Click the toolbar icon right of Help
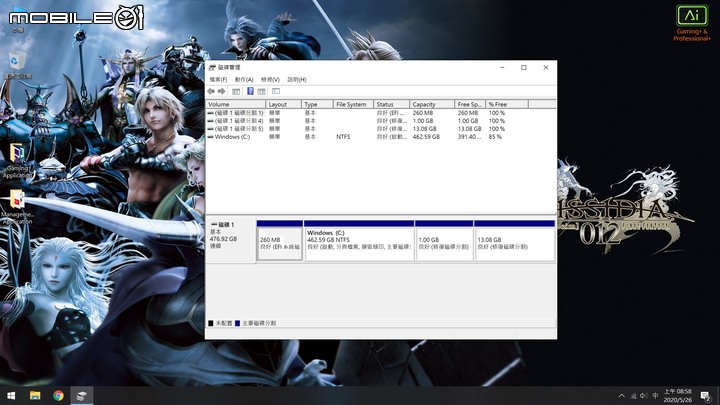The image size is (720, 405). [261, 91]
